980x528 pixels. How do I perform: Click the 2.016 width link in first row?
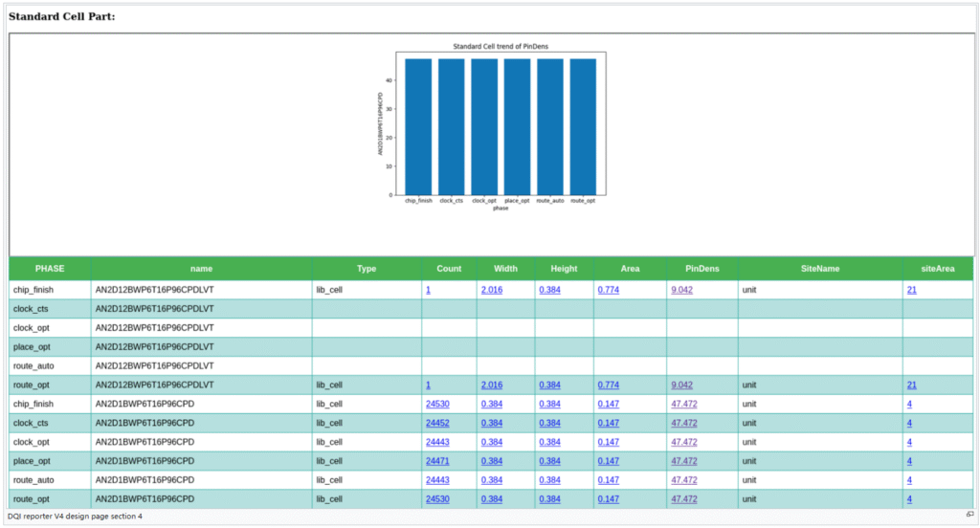491,289
